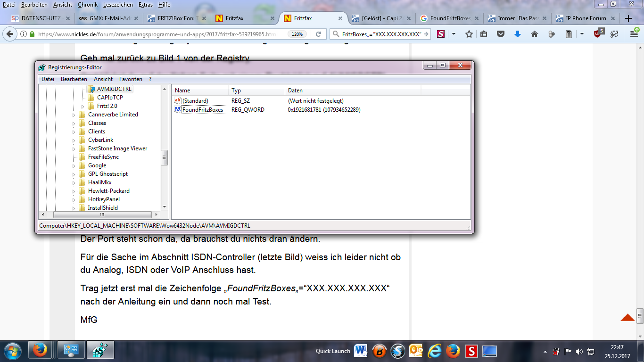The width and height of the screenshot is (644, 362).
Task: Show site information icon in address bar
Action: (24, 34)
